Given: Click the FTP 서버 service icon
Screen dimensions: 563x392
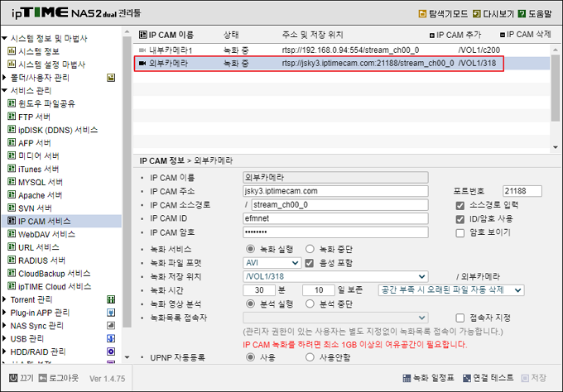Looking at the screenshot, I should click(x=12, y=117).
